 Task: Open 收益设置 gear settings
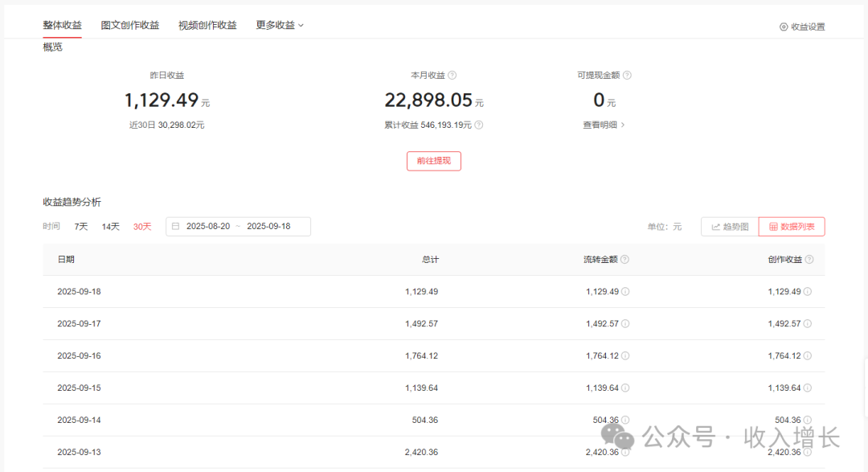tap(802, 27)
